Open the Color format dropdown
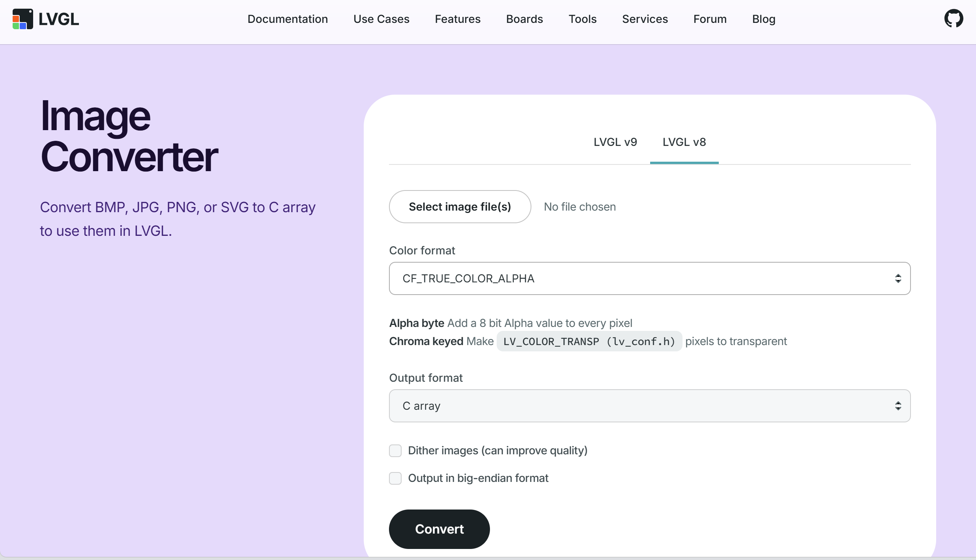Image resolution: width=976 pixels, height=560 pixels. 649,278
